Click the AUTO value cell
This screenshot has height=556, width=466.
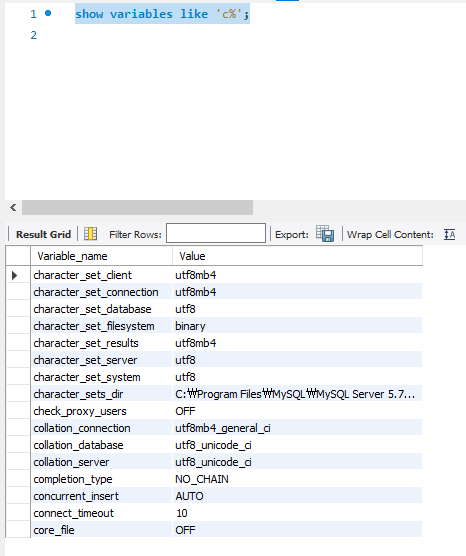coord(297,496)
